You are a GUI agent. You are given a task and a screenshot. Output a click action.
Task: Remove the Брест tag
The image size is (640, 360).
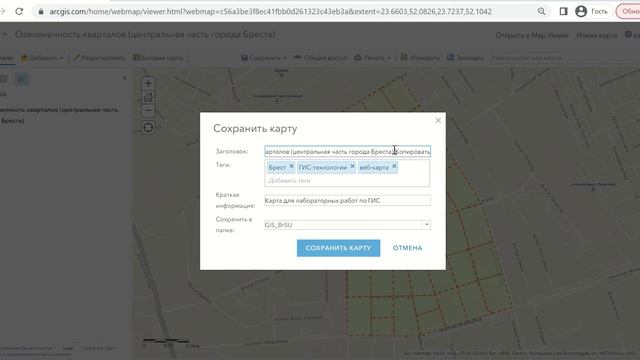tap(291, 167)
